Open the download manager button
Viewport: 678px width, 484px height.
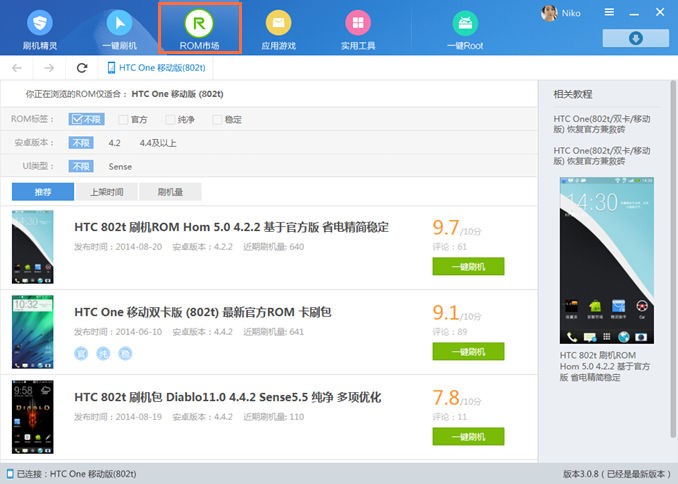pyautogui.click(x=636, y=38)
